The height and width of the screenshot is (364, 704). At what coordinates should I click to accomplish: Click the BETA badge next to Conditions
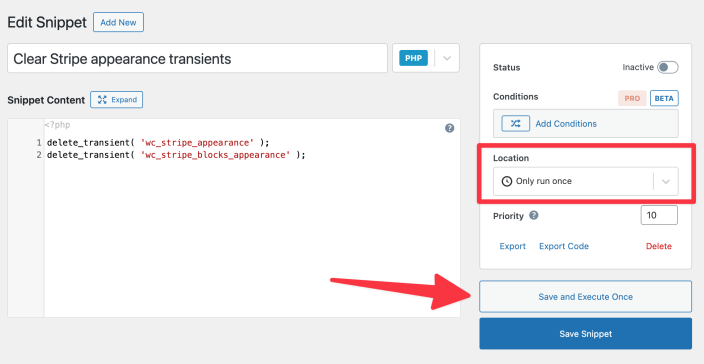[x=664, y=98]
